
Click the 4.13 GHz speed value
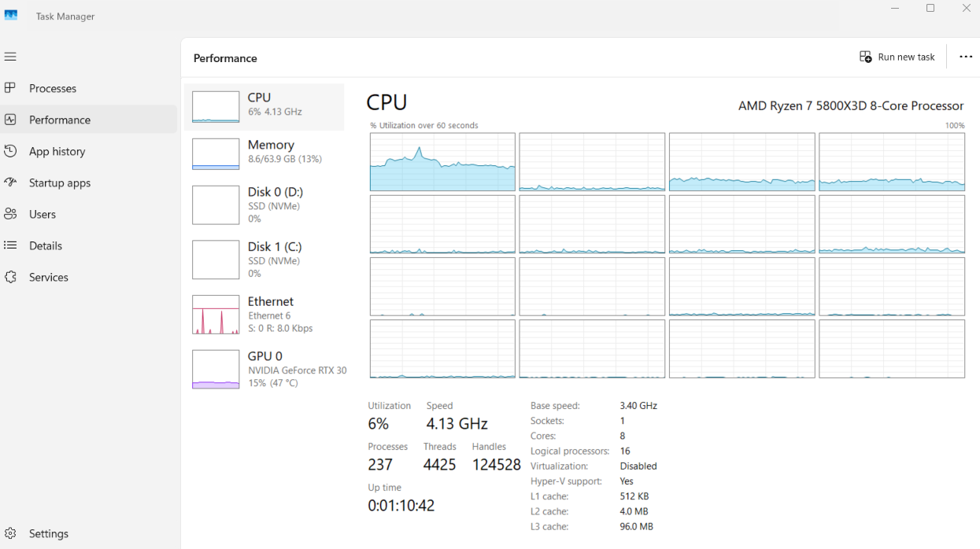click(457, 424)
